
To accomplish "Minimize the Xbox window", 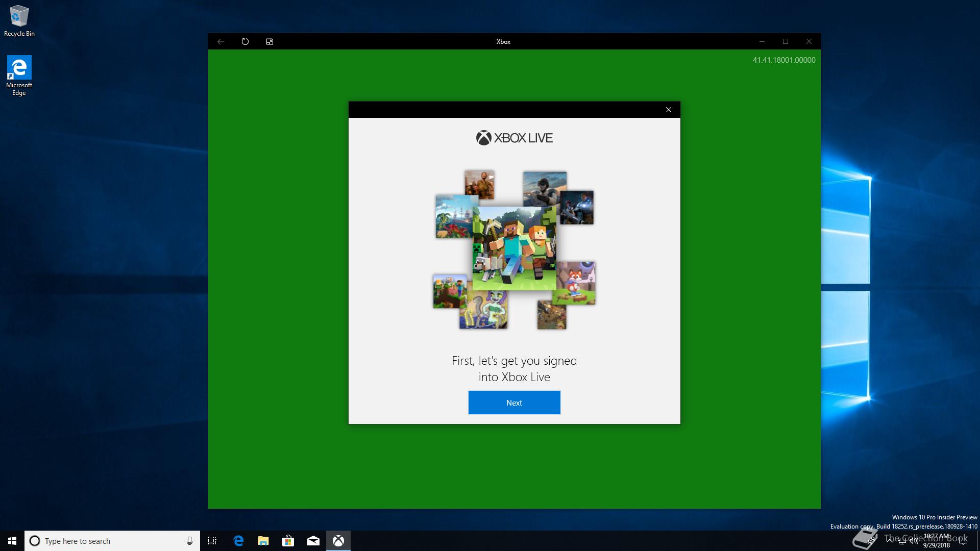I will [762, 42].
